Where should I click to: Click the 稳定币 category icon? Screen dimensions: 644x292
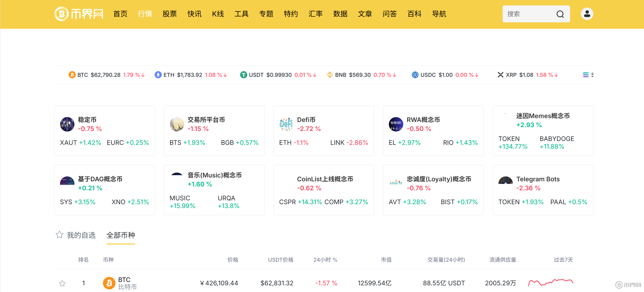tap(67, 124)
